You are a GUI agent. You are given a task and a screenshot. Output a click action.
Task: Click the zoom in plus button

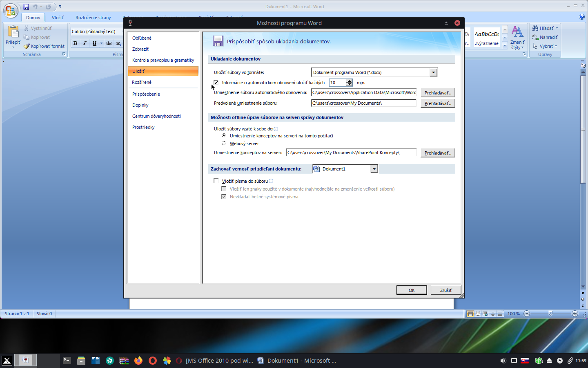[x=575, y=314]
